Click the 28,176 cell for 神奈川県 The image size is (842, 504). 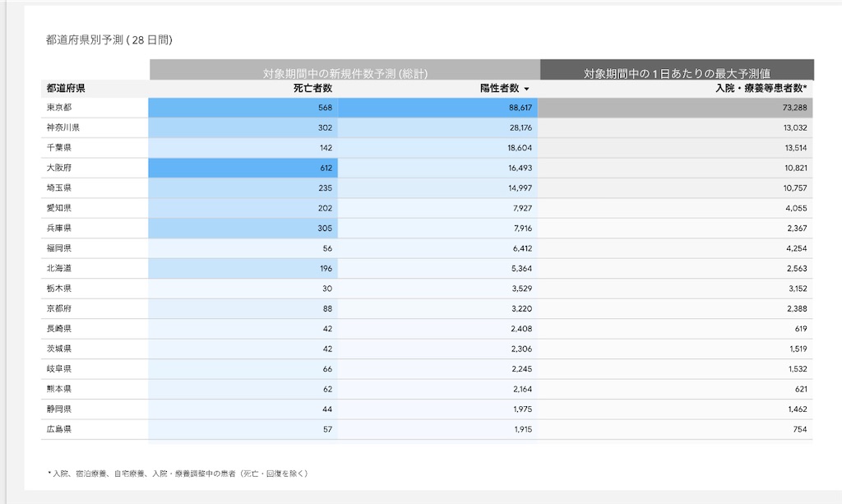tap(437, 127)
